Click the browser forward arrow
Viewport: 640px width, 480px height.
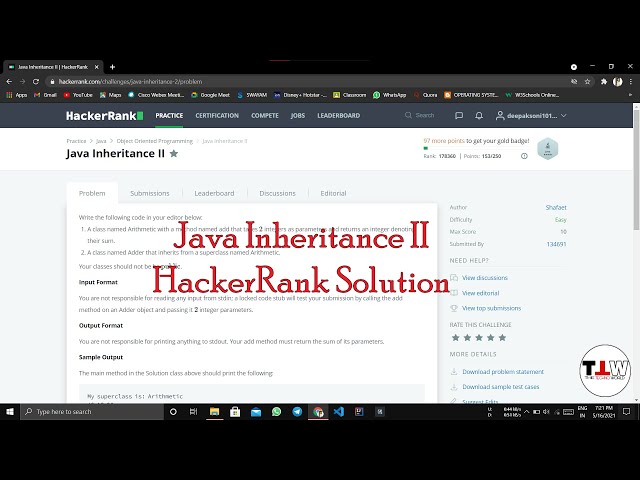[x=22, y=82]
